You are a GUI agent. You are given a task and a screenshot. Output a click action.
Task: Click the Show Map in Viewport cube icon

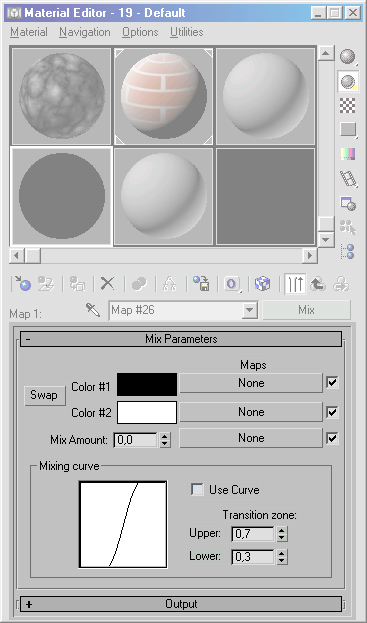coord(263,284)
